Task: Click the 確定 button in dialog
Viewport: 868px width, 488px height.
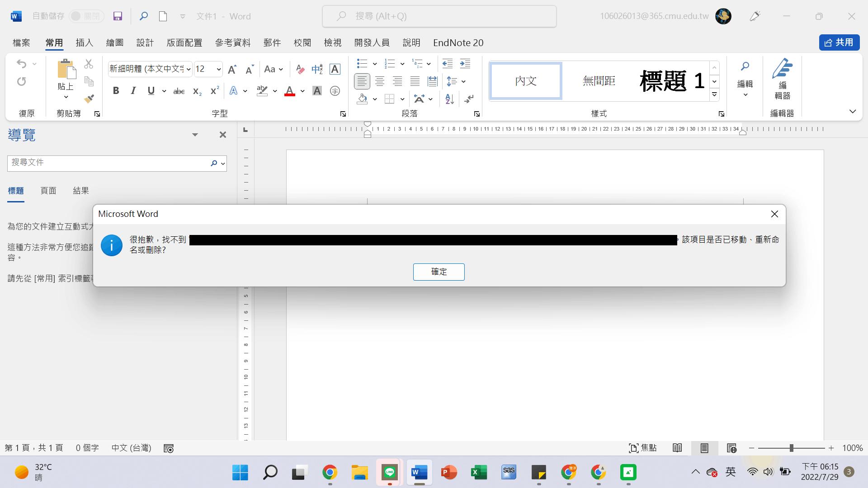Action: click(x=439, y=272)
